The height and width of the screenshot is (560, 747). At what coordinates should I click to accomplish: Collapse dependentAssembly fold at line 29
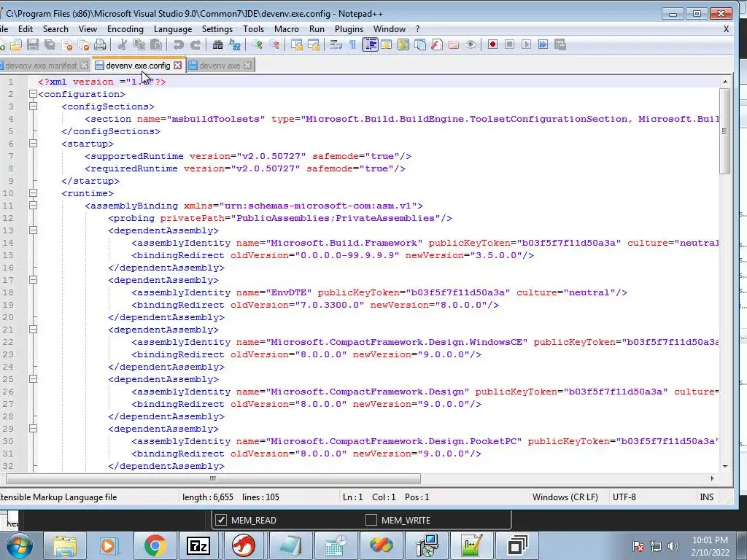tap(33, 429)
